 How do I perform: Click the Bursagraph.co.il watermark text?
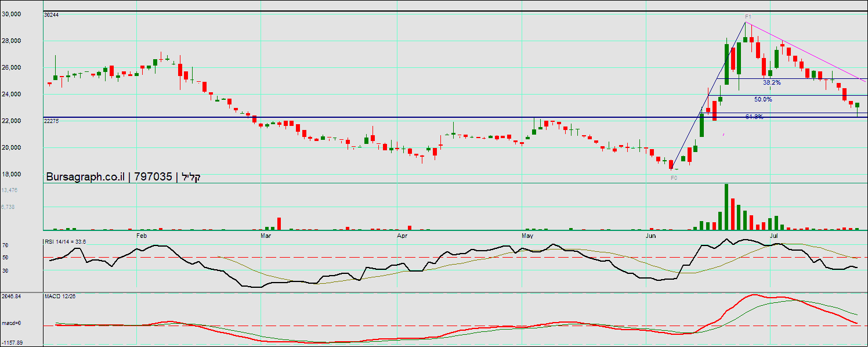pyautogui.click(x=86, y=177)
